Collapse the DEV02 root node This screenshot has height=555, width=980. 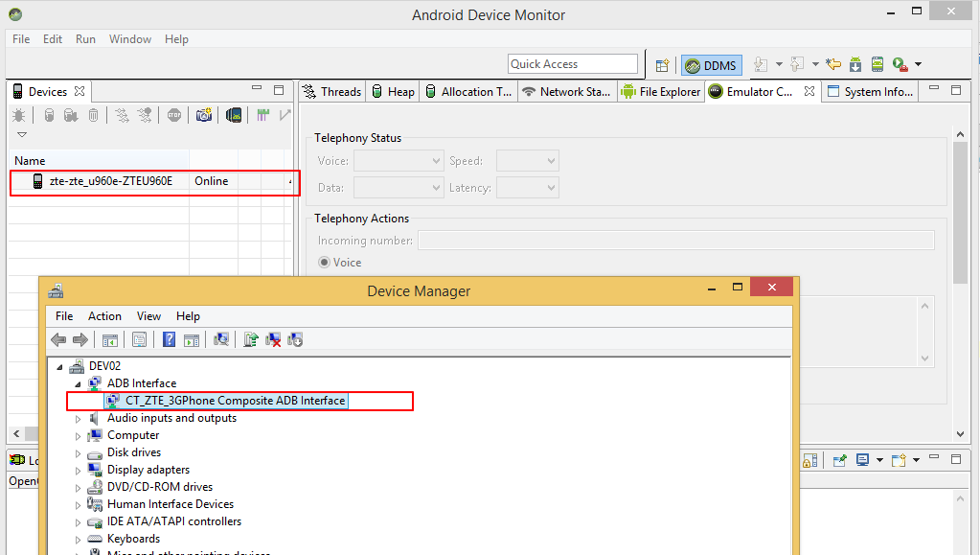coord(60,367)
